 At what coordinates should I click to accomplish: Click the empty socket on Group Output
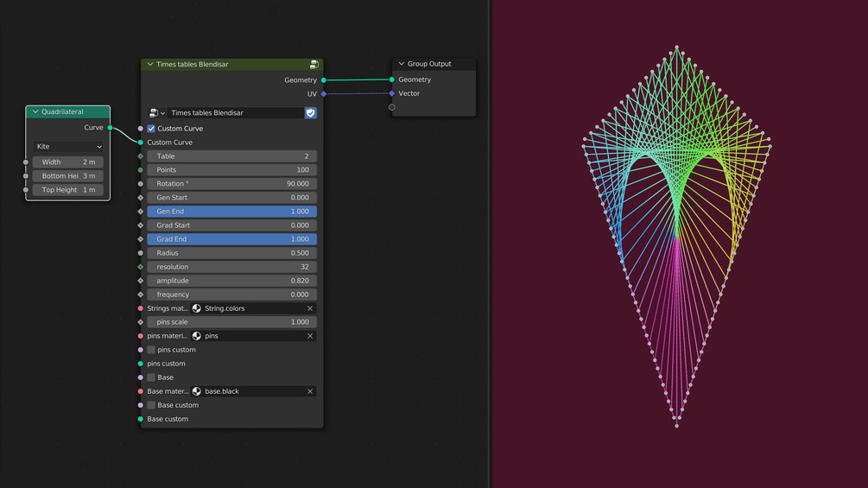click(x=392, y=107)
